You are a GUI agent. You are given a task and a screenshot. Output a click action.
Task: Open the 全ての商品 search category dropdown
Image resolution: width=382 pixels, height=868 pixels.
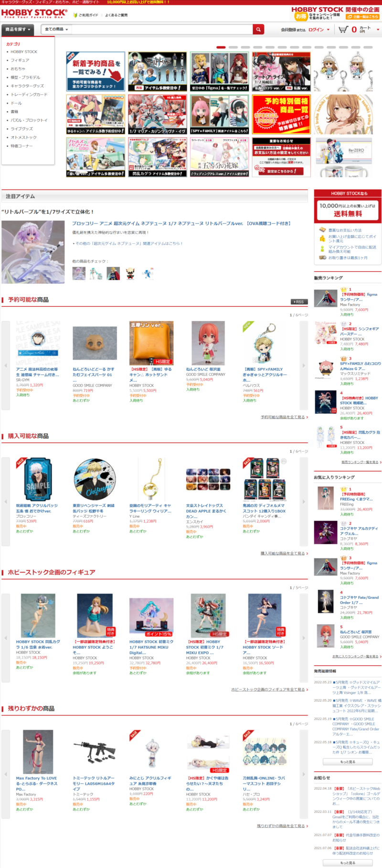(56, 29)
